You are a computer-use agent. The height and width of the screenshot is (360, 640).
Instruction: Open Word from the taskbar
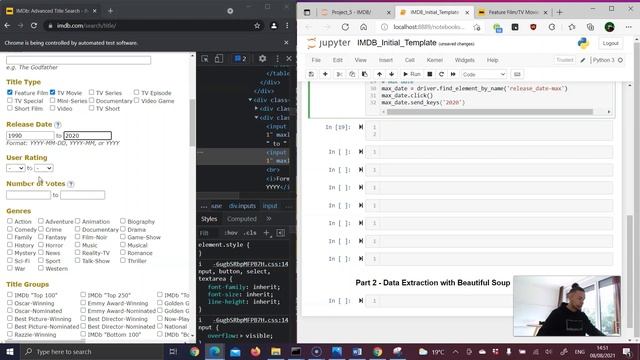tap(357, 351)
